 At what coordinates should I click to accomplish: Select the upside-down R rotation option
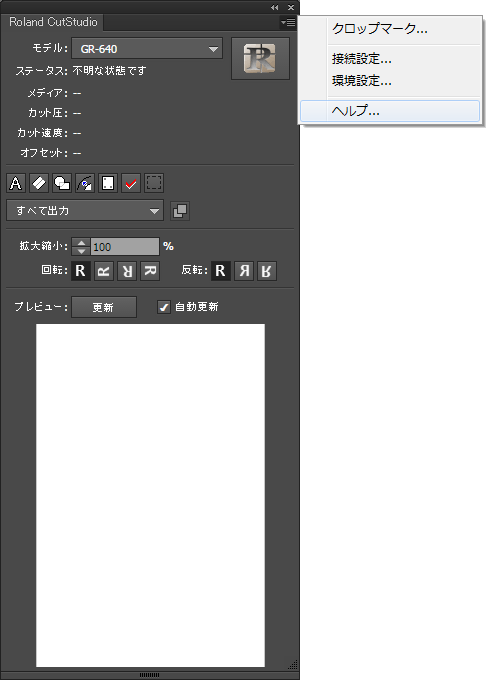pos(127,271)
